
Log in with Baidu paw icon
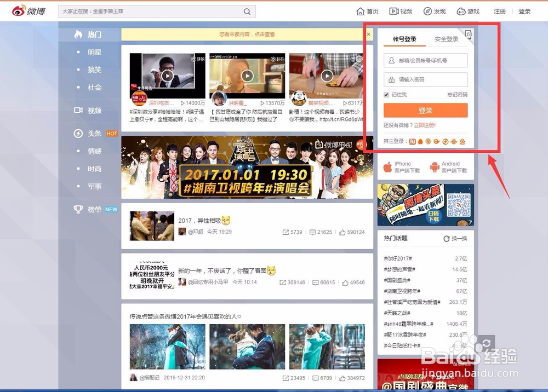(463, 141)
